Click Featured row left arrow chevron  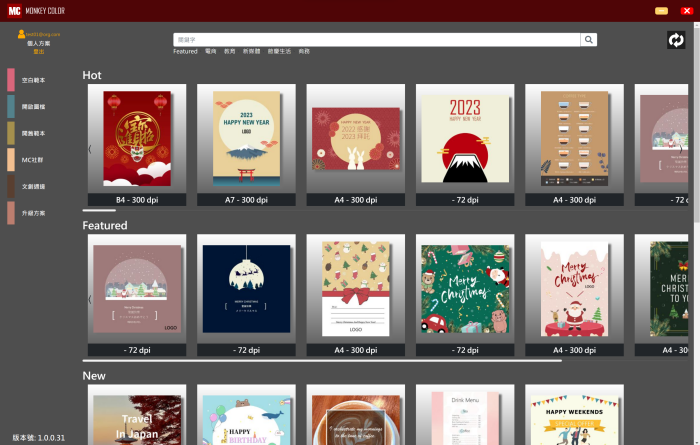coord(90,299)
